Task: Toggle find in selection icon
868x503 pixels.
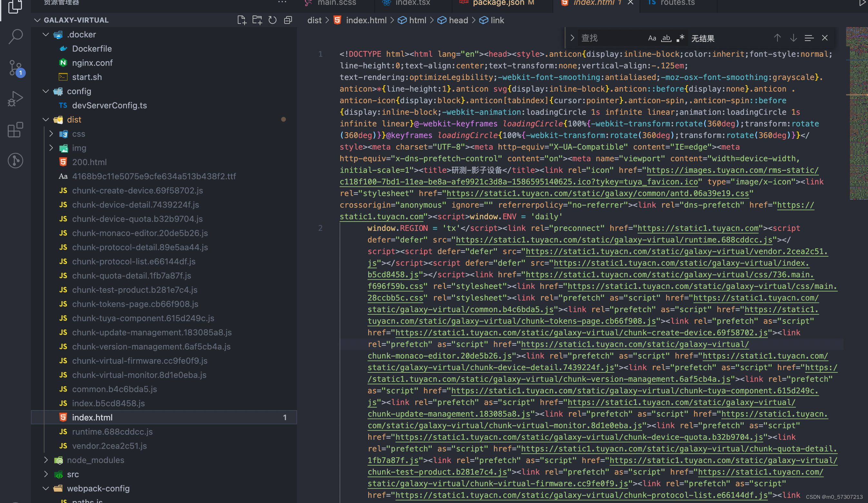Action: tap(809, 38)
